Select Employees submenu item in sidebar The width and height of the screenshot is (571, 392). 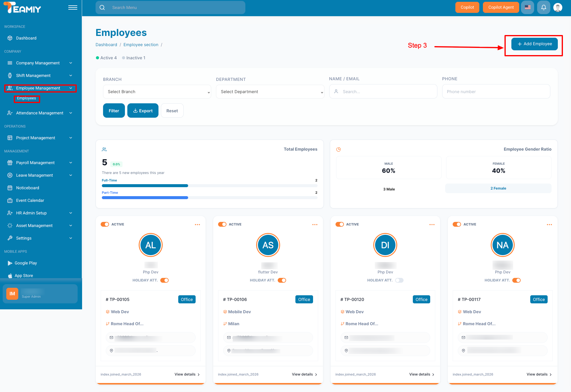(x=27, y=98)
